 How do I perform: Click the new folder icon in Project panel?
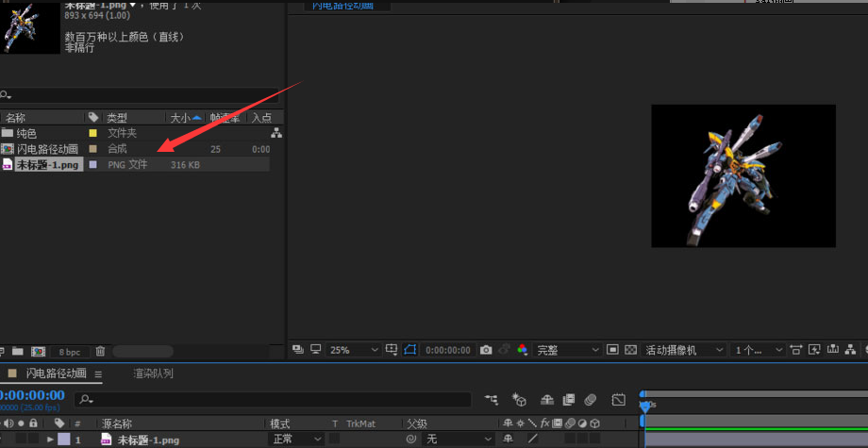(18, 351)
